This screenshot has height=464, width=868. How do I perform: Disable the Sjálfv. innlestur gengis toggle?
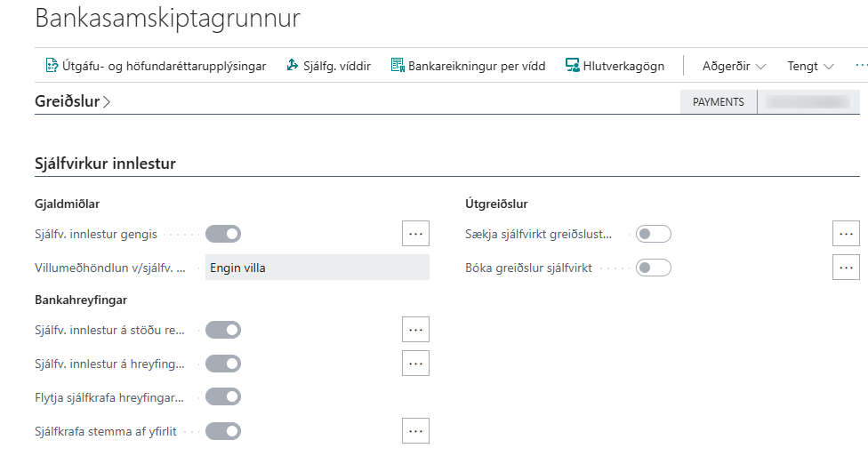pos(223,234)
